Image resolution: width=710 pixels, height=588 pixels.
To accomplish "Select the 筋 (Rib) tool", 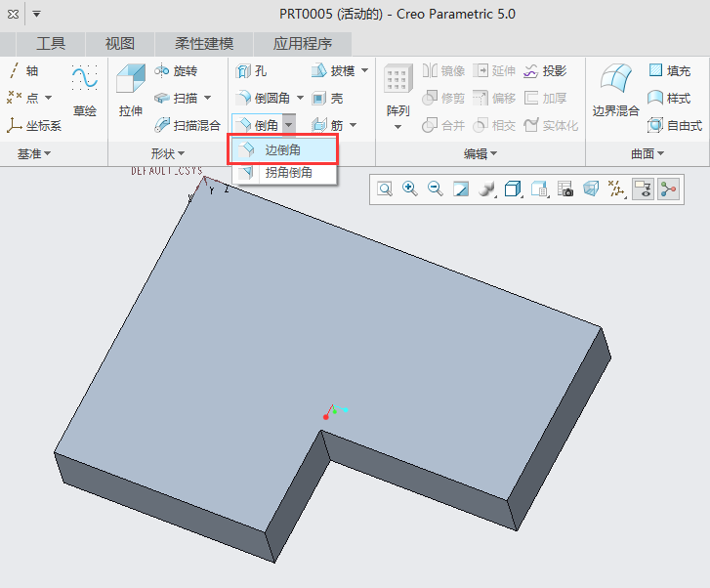I will pos(327,125).
